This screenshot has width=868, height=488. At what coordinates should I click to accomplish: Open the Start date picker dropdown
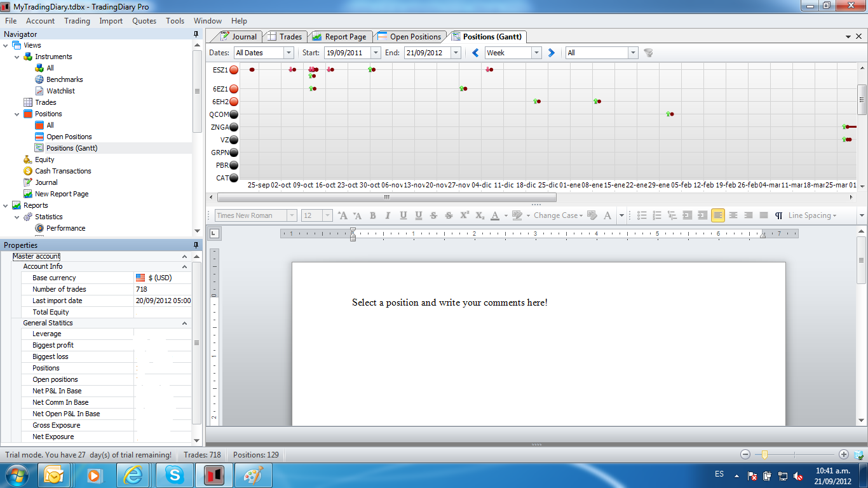[376, 53]
